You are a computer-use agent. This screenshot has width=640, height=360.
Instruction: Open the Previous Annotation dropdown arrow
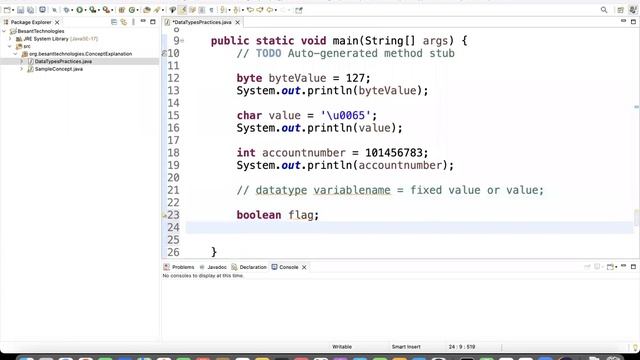(242, 10)
